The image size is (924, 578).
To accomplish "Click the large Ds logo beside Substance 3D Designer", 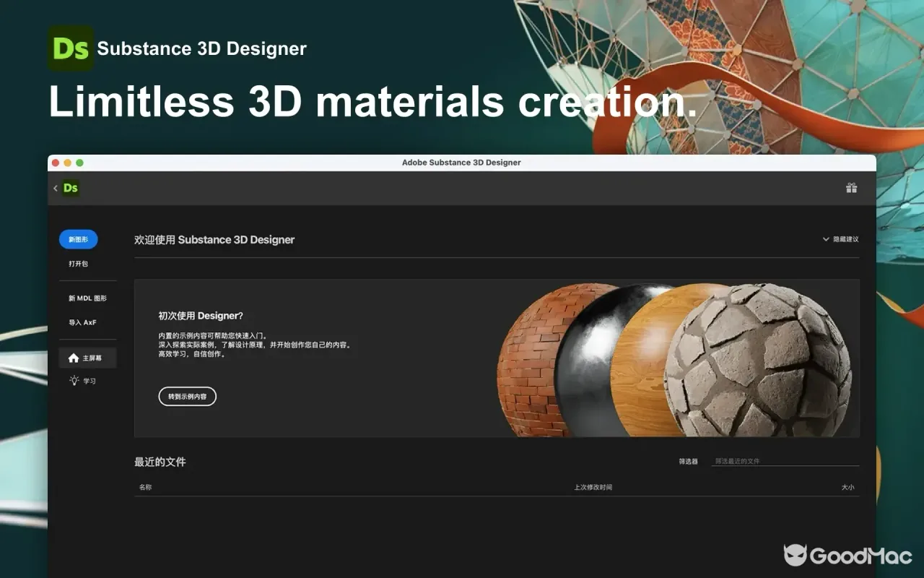I will point(71,48).
